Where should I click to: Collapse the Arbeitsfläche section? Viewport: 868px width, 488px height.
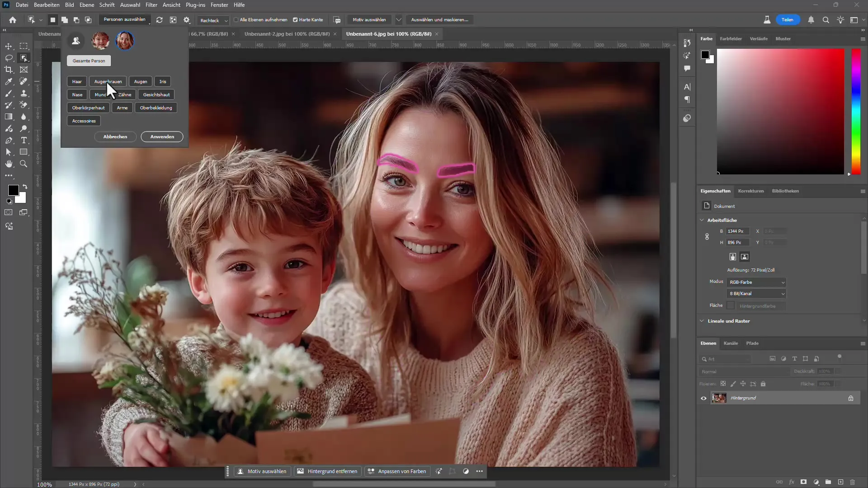click(702, 220)
